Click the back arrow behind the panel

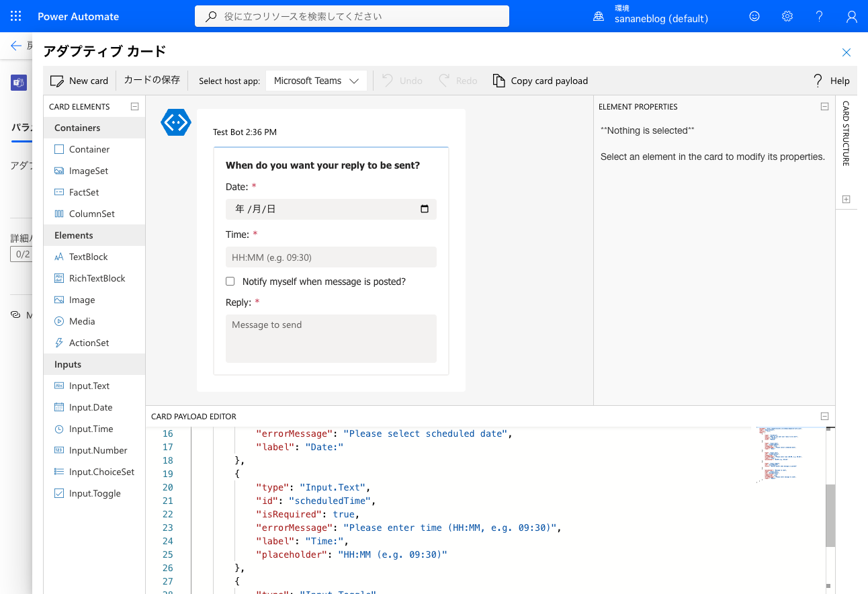(x=16, y=46)
